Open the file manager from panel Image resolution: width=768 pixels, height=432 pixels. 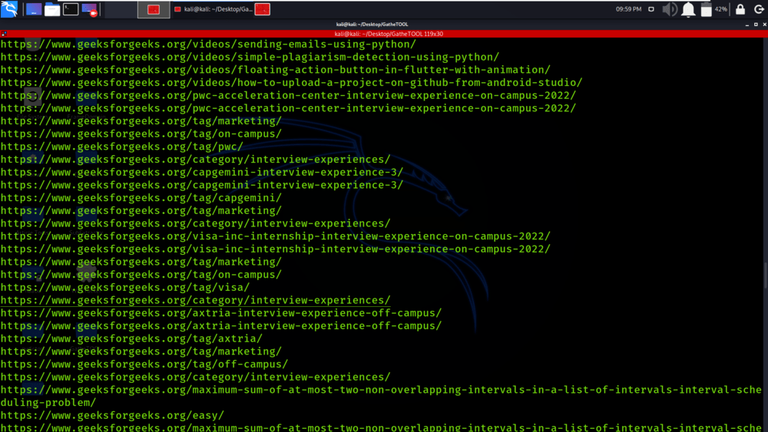(52, 9)
